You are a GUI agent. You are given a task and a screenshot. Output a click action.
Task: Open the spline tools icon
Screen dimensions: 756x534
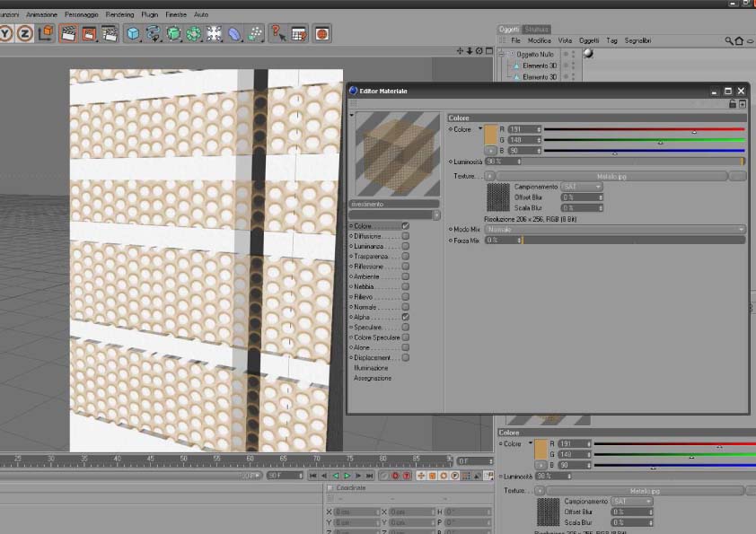pos(154,34)
